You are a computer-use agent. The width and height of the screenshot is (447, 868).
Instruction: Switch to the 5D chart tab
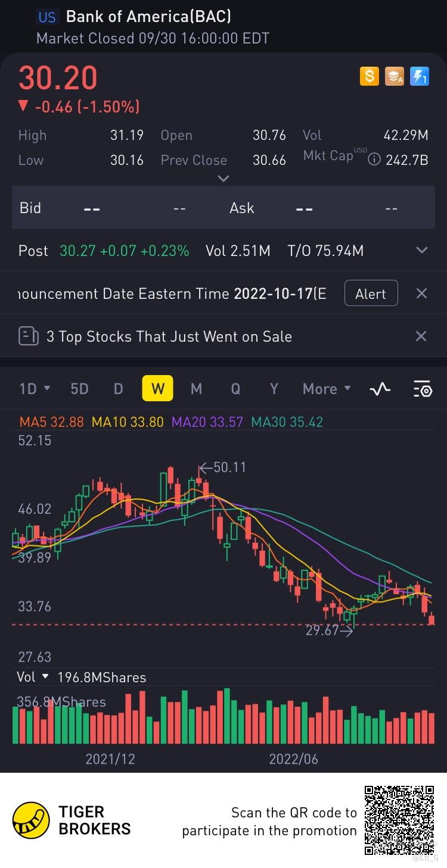(79, 389)
